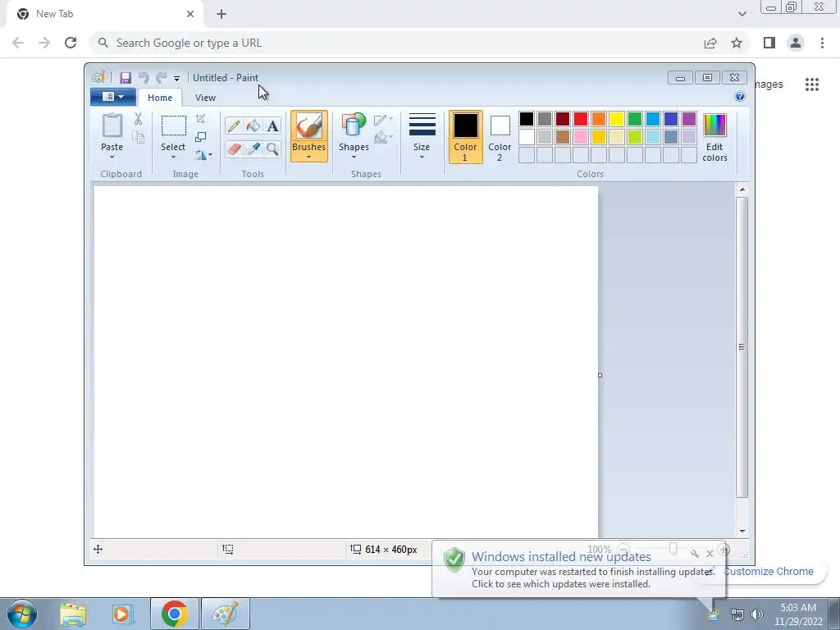Click the volume speaker tray icon
840x630 pixels.
757,614
